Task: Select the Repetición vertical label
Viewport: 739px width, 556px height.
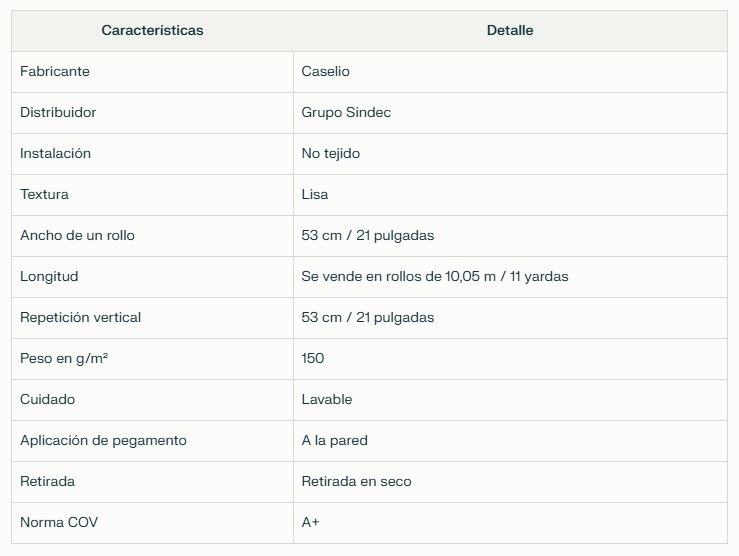Action: click(80, 318)
